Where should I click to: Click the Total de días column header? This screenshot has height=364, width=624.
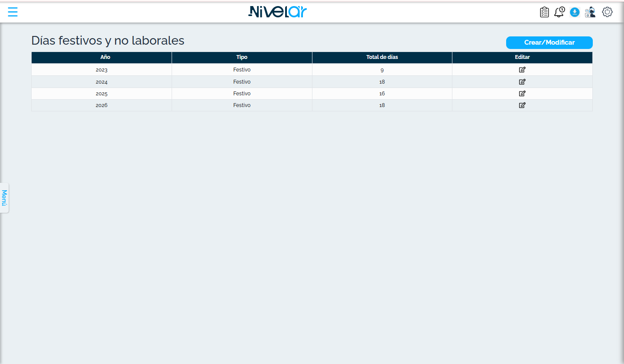click(382, 57)
